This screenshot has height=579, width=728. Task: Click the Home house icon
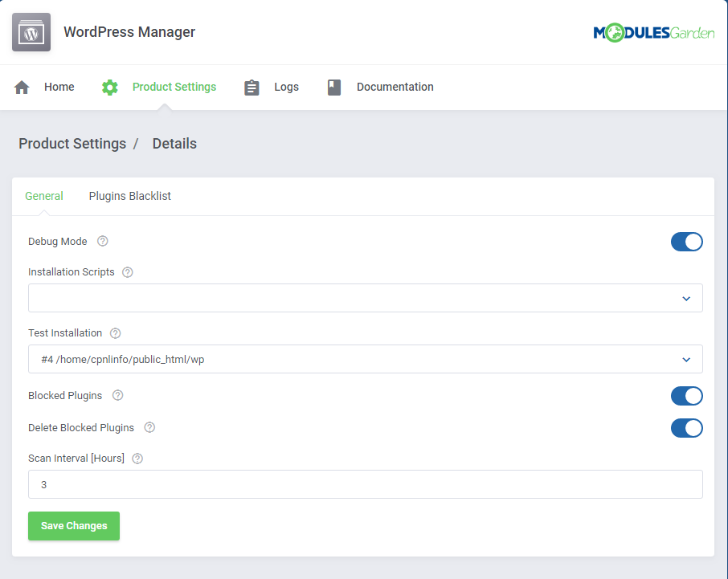coord(22,88)
